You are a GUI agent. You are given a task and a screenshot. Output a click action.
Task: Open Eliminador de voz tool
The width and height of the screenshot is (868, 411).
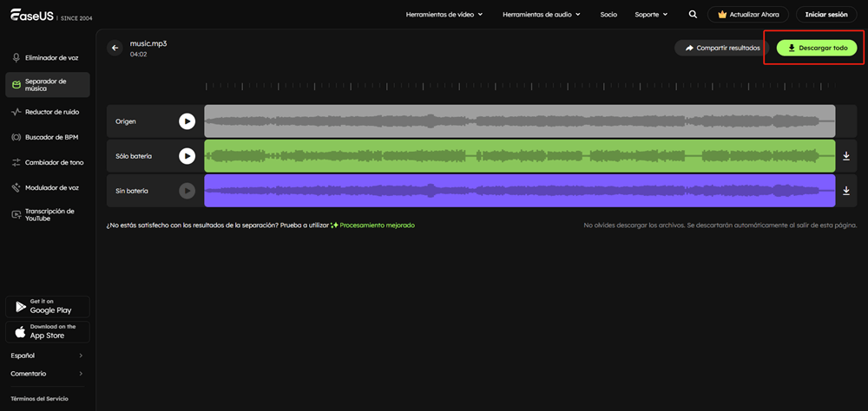pyautogui.click(x=50, y=57)
